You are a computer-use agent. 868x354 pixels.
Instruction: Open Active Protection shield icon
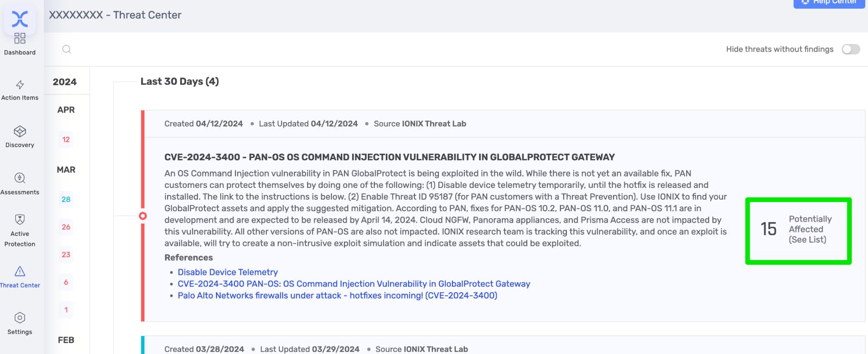tap(20, 219)
